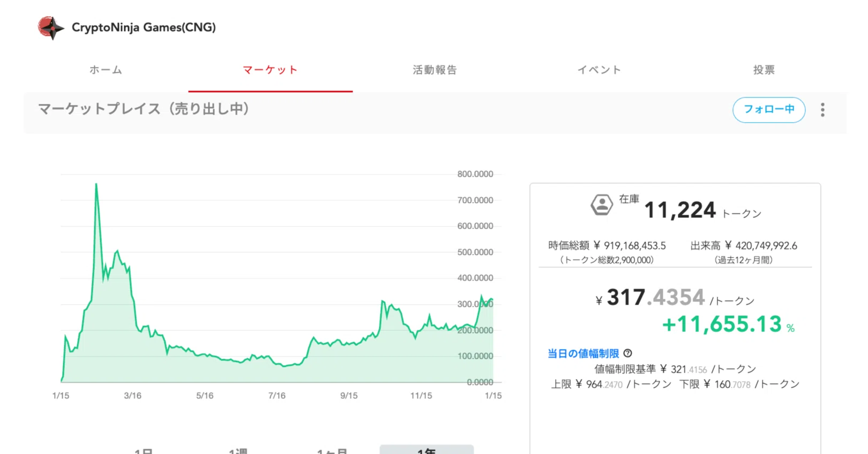Screen dimensions: 868x454
Task: Click the 7/16 x-axis date label
Action: 277,396
